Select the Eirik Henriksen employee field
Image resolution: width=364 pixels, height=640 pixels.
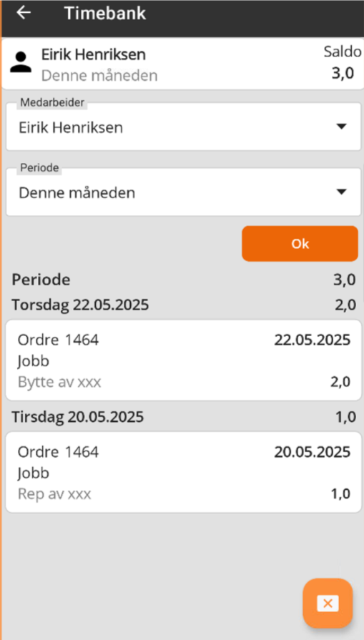click(x=184, y=127)
